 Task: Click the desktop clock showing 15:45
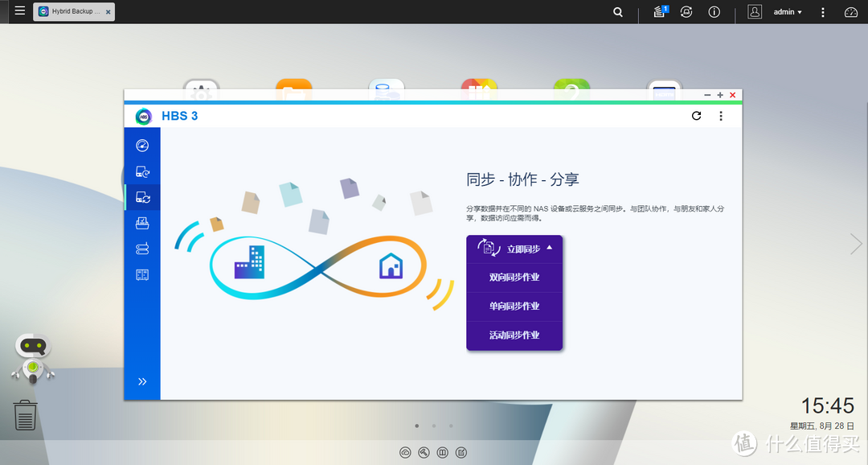pos(828,405)
